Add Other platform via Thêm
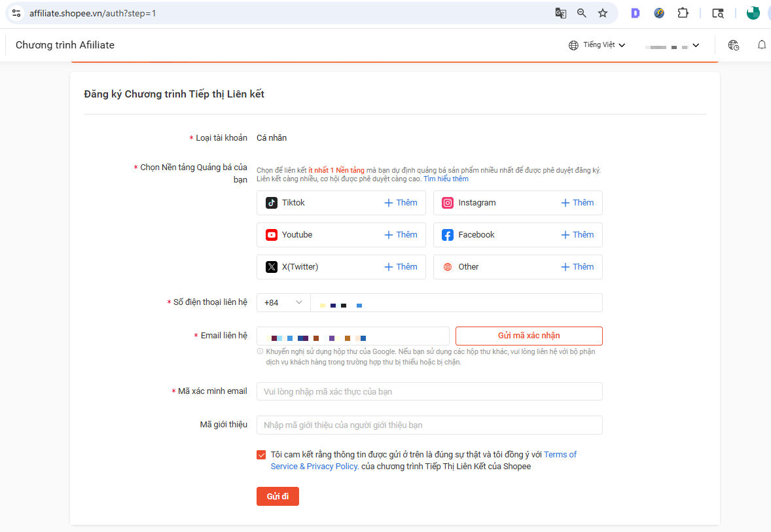This screenshot has height=532, width=771. [x=577, y=266]
